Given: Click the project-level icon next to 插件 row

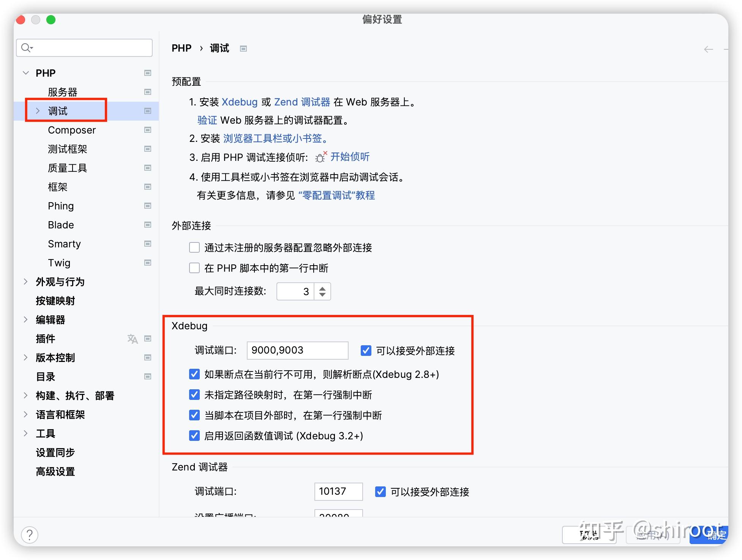Looking at the screenshot, I should coord(148,338).
